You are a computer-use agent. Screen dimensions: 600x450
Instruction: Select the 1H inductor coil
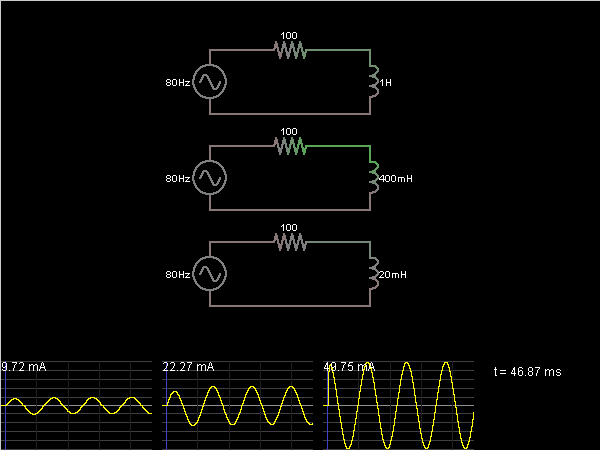click(x=373, y=82)
